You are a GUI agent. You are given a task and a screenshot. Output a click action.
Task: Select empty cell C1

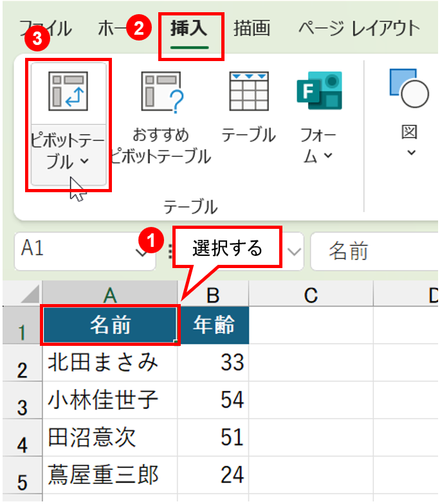[311, 325]
